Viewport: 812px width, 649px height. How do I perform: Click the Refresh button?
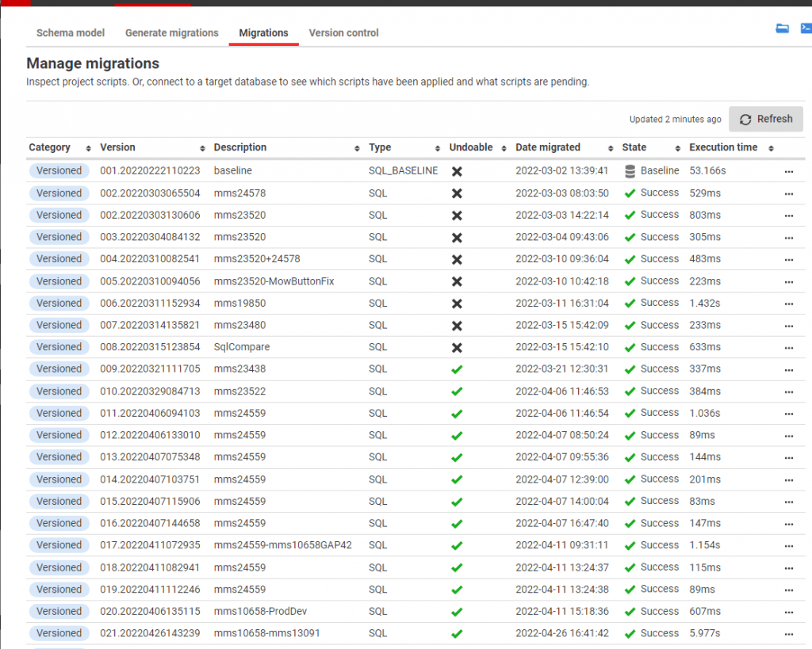(765, 119)
